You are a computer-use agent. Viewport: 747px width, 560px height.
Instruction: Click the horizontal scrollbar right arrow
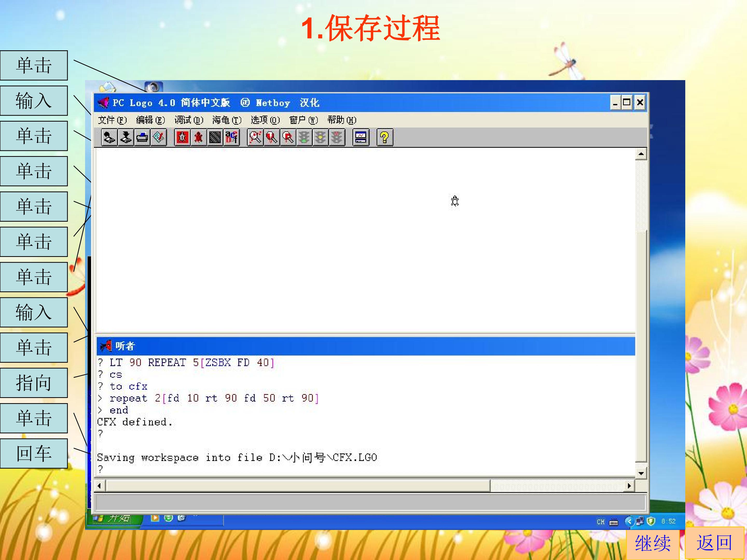[x=629, y=486]
